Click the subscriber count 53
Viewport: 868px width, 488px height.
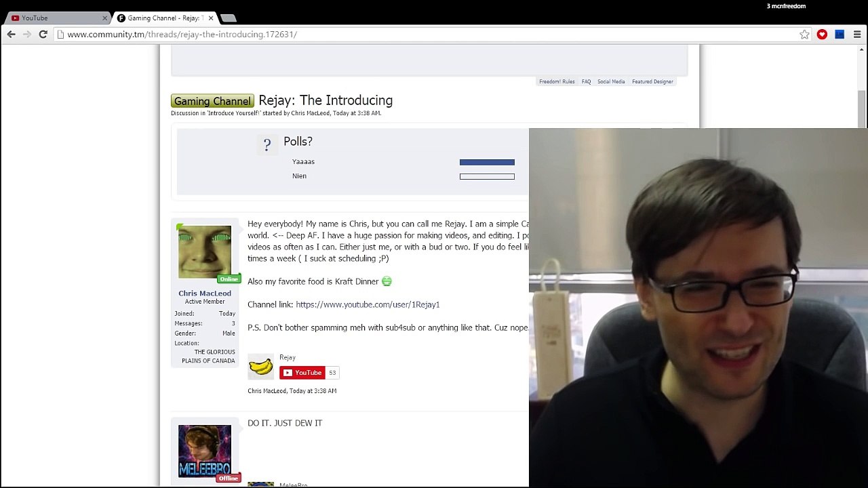(x=332, y=373)
